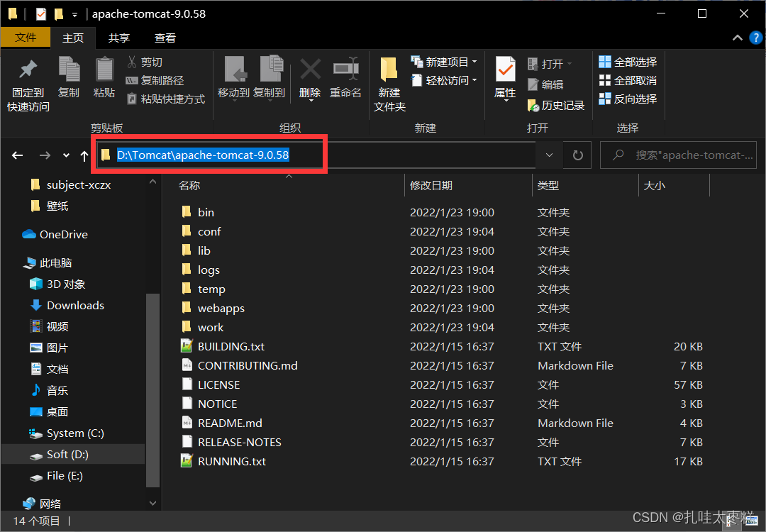
Task: Click New folder icon in title bar toolbar
Action: pos(59,14)
